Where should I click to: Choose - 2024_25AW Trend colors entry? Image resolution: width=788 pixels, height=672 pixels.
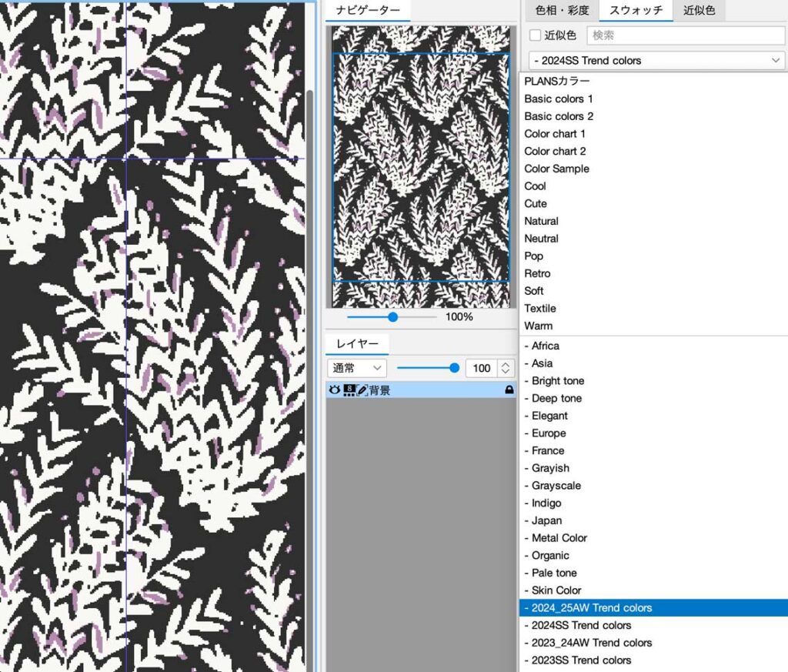pyautogui.click(x=653, y=608)
